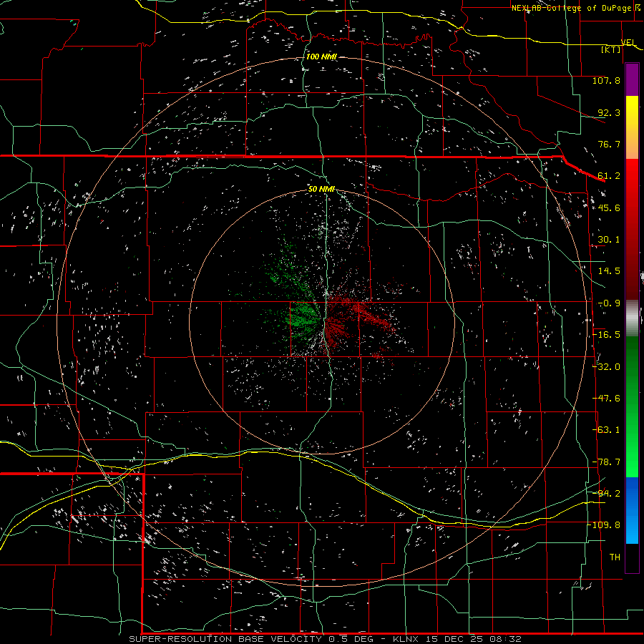Select the -16.5 scale value
644x644 pixels.
pyautogui.click(x=607, y=335)
